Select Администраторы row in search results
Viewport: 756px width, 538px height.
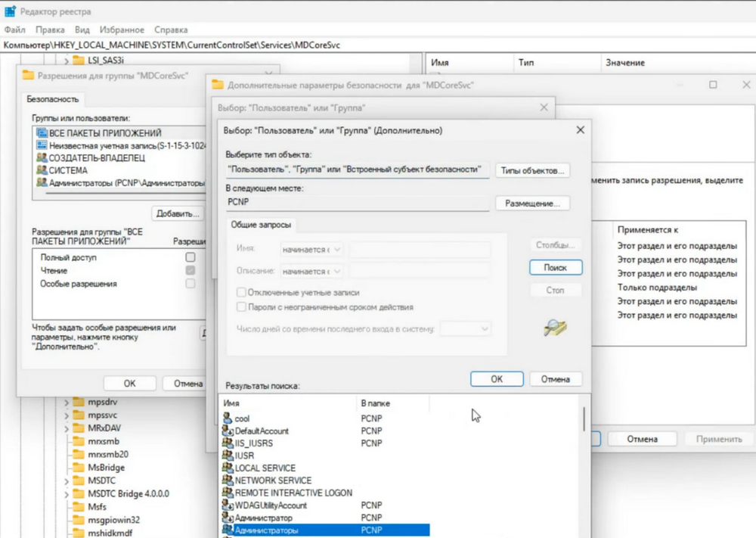pos(324,530)
